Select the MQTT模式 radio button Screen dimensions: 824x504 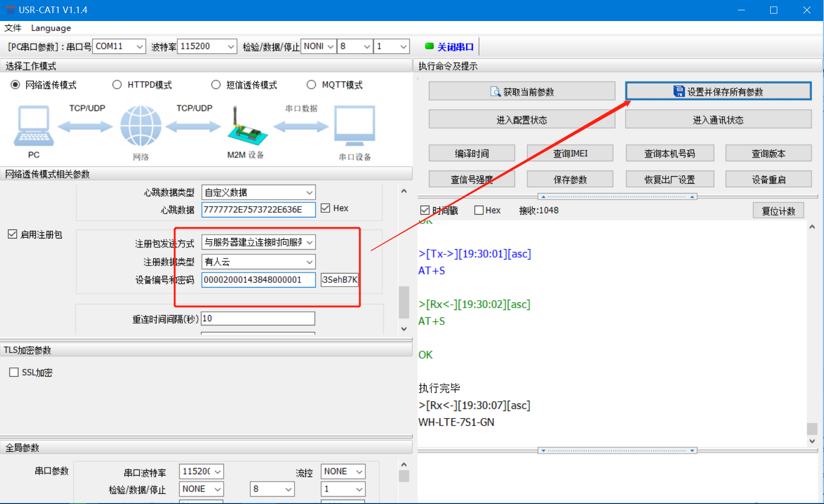(311, 85)
